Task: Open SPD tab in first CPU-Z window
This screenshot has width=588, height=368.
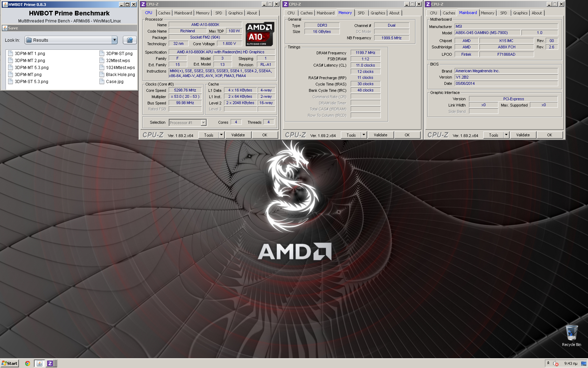Action: pos(219,13)
